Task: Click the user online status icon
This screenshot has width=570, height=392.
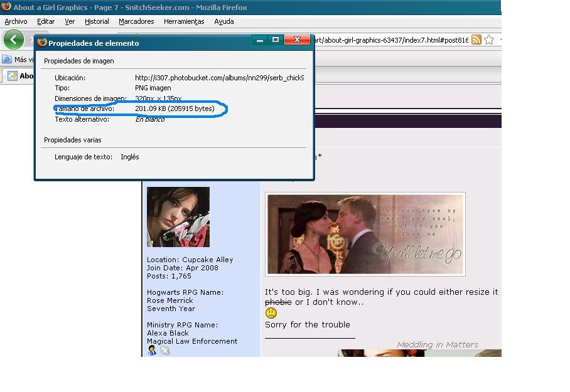Action: tap(152, 350)
